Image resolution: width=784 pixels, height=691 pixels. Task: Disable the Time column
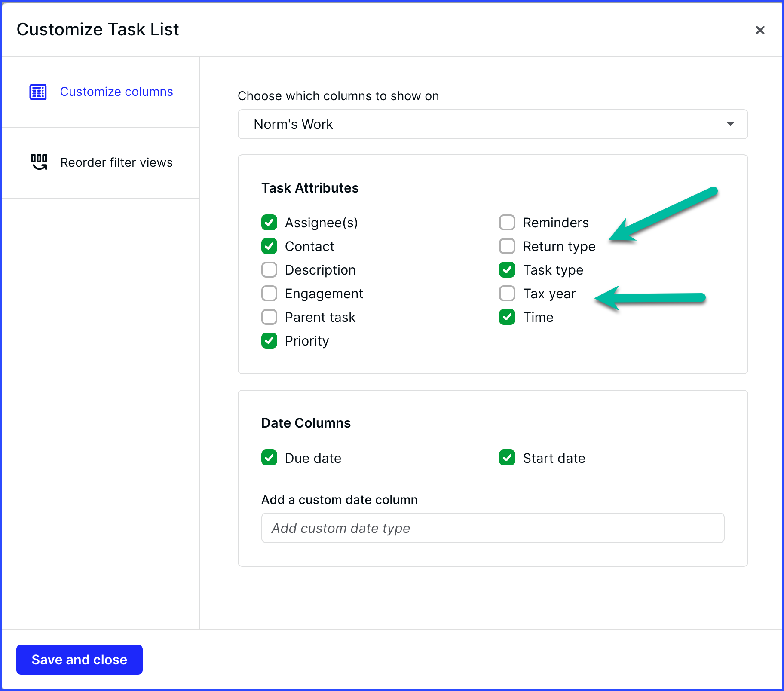point(507,317)
